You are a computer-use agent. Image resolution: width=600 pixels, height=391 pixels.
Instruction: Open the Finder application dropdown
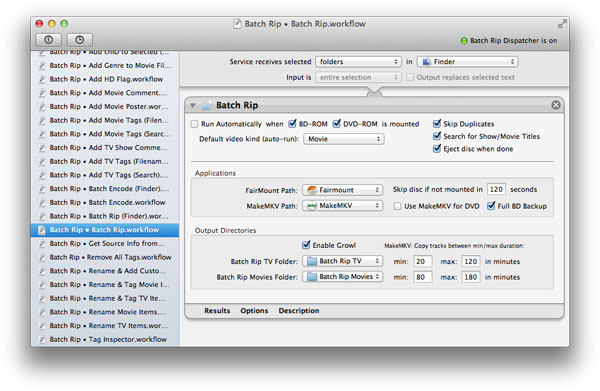pyautogui.click(x=468, y=62)
